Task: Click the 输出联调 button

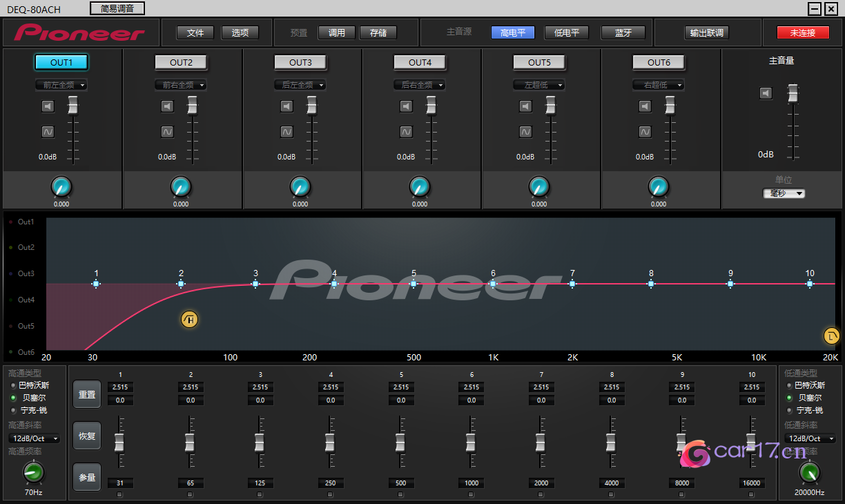Action: tap(707, 32)
